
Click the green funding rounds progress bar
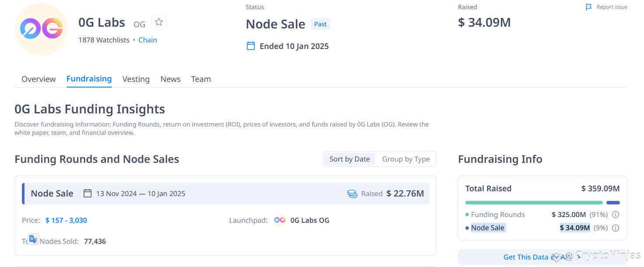534,203
